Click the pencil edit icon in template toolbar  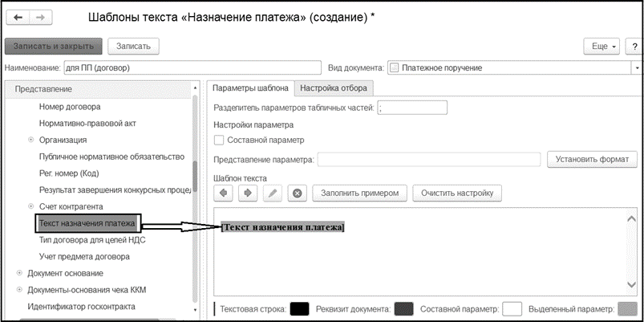coord(273,193)
